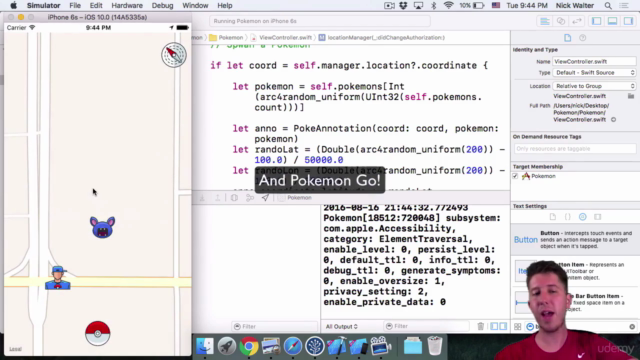Open the Window menu
640x360 pixels.
pyautogui.click(x=195, y=6)
